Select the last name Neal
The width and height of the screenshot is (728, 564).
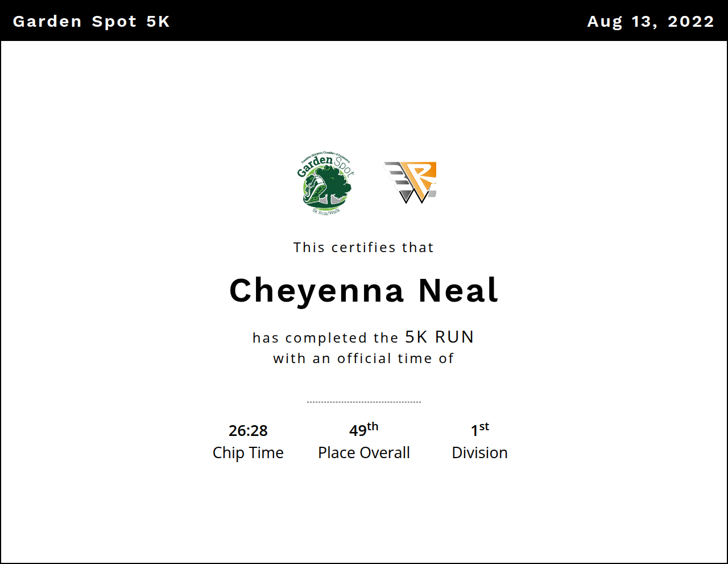point(458,291)
